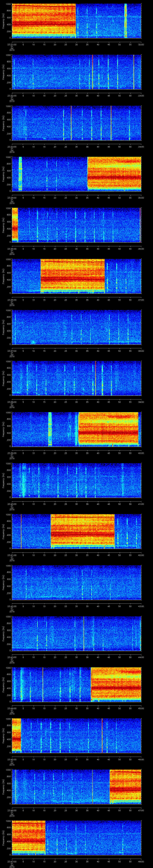Select the '40:00' end time label
The height and width of the screenshot is (868, 153).
coord(141,453)
